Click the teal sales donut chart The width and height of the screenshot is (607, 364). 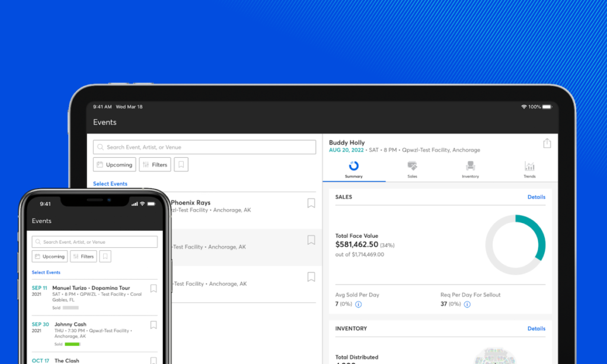point(515,245)
